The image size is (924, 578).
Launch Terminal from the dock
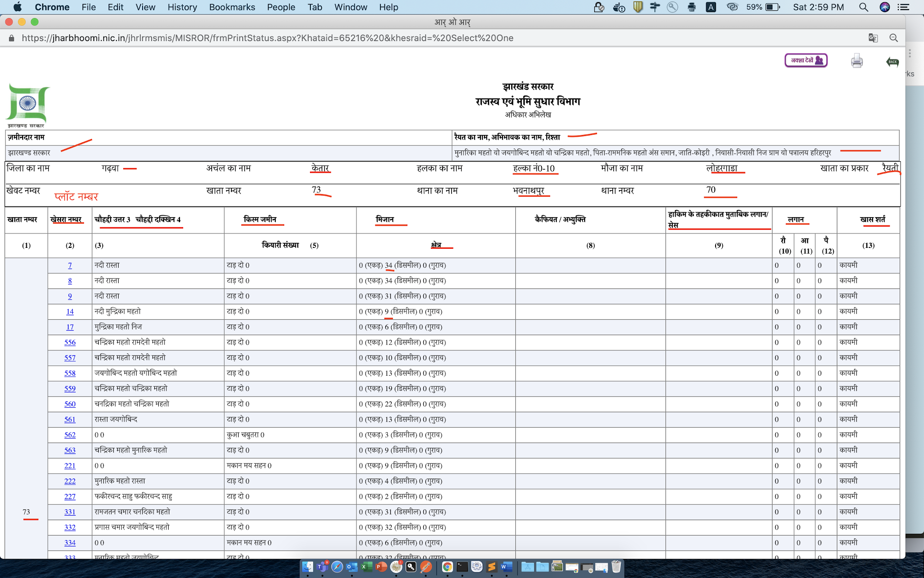(462, 567)
